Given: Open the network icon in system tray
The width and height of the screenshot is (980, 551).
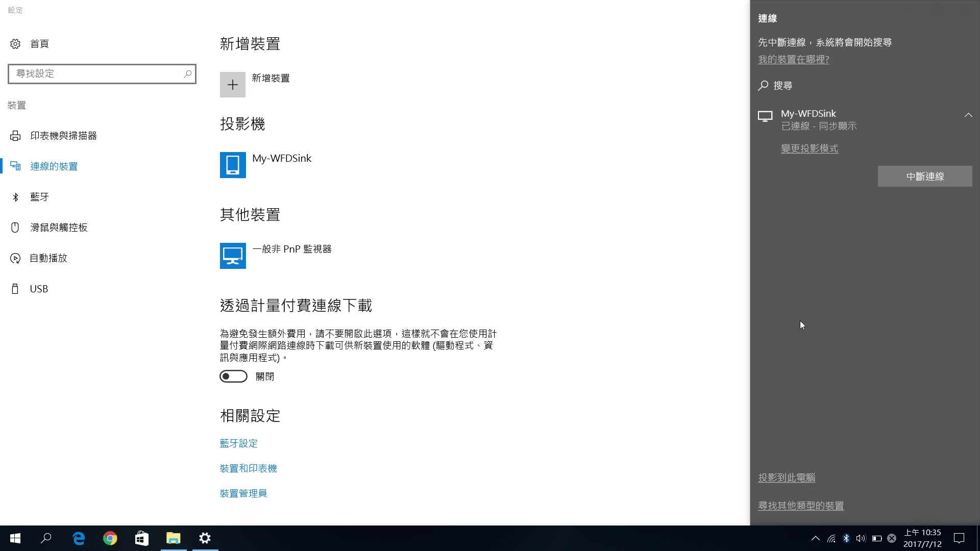Looking at the screenshot, I should point(831,538).
